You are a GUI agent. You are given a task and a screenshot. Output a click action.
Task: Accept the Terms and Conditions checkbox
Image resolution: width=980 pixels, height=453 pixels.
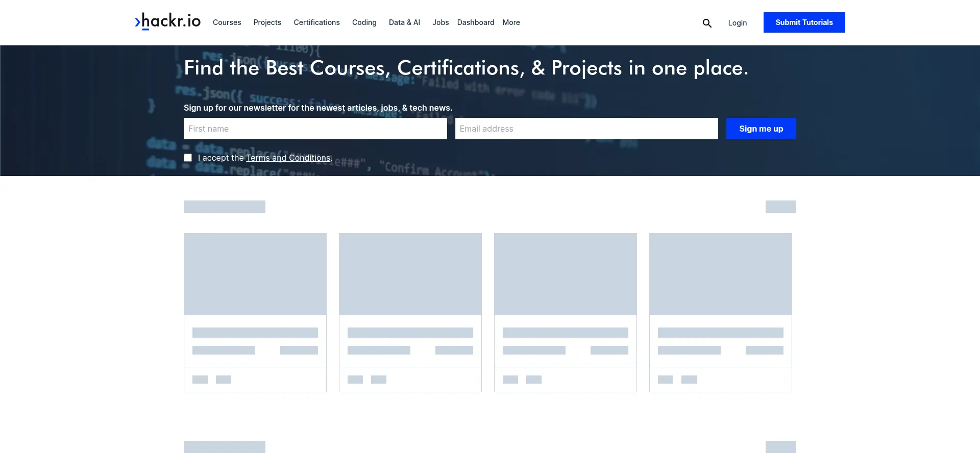188,158
